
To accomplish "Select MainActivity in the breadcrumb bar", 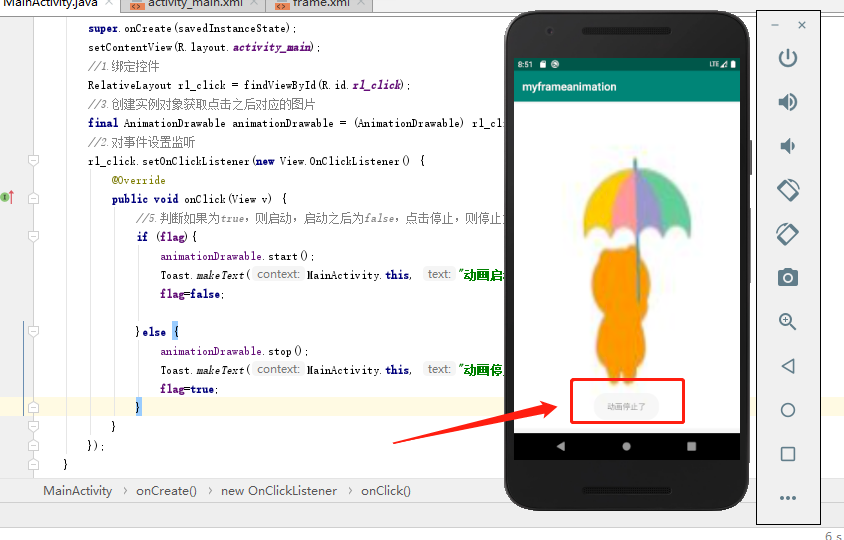I will click(78, 491).
